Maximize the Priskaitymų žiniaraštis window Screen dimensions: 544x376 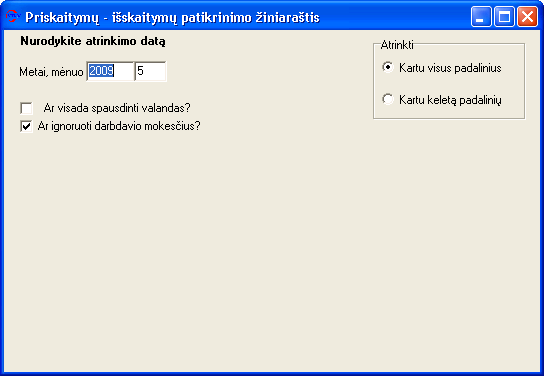(x=504, y=16)
